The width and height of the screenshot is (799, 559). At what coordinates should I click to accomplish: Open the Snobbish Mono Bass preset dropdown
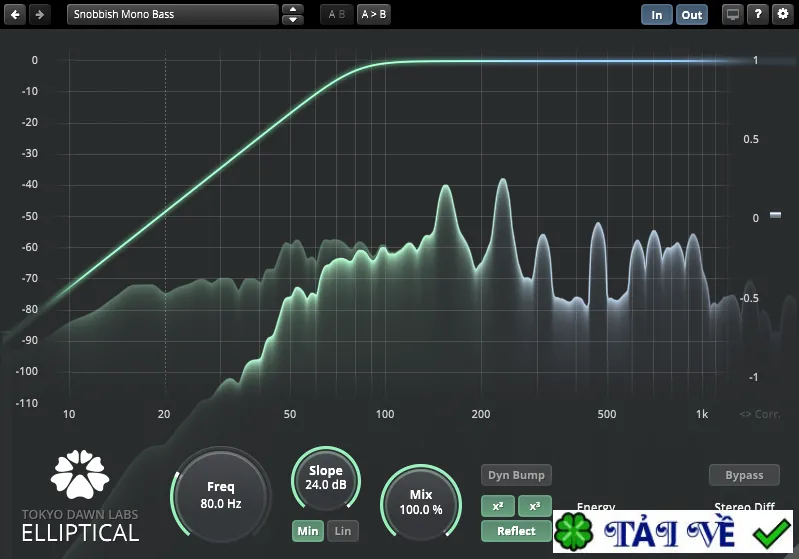click(x=173, y=14)
